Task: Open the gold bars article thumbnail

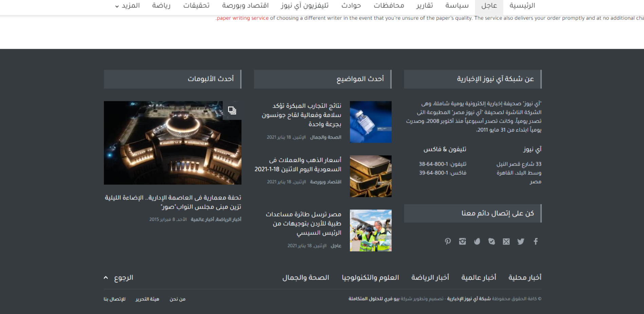Action: 371,176
